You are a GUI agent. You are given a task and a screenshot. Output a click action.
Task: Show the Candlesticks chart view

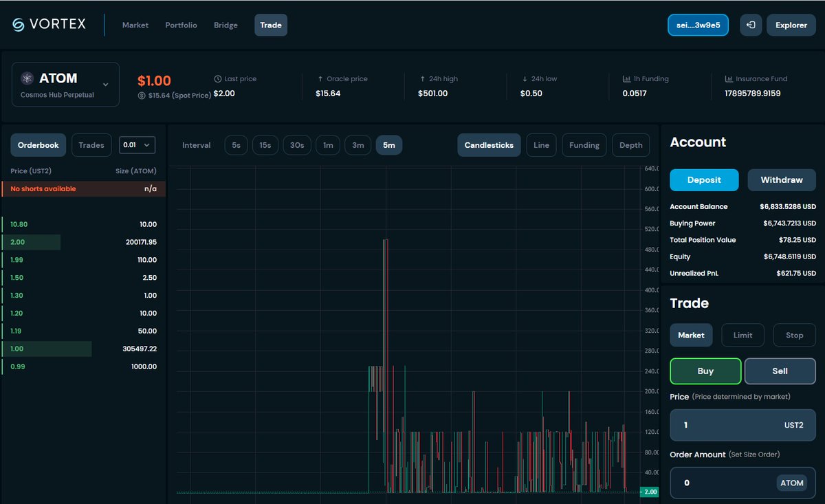pyautogui.click(x=489, y=145)
